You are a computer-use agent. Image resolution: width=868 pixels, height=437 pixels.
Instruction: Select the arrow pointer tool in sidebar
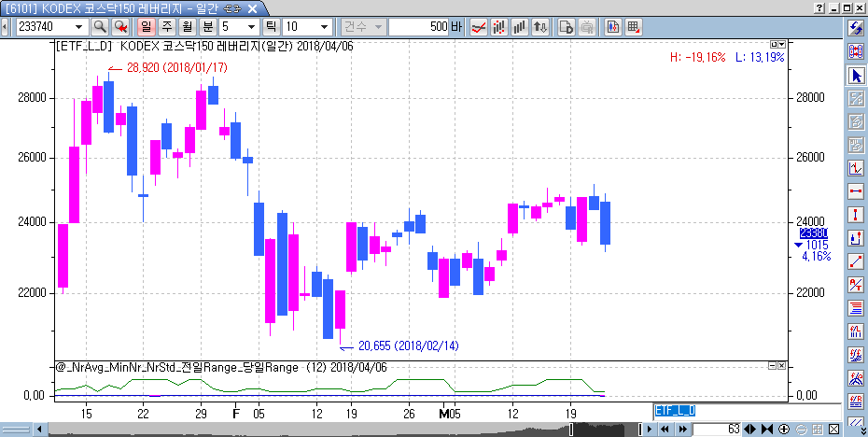coord(855,75)
